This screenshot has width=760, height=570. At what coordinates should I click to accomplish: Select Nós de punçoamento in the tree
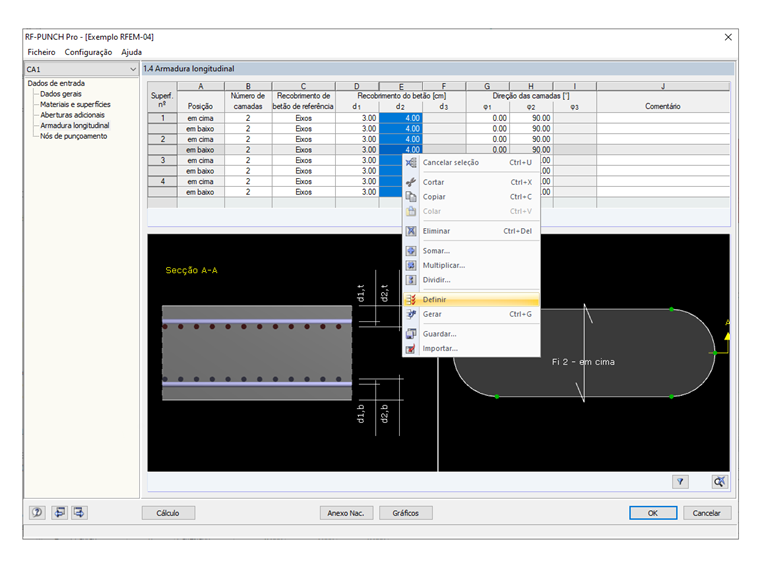[x=73, y=136]
